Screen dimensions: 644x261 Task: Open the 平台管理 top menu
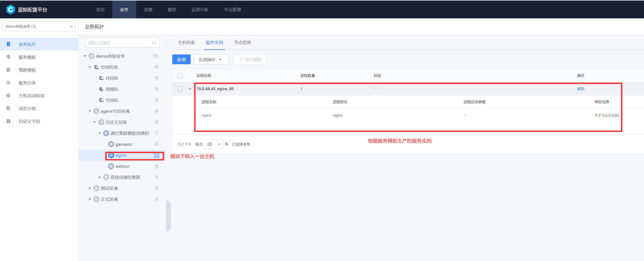coord(232,10)
